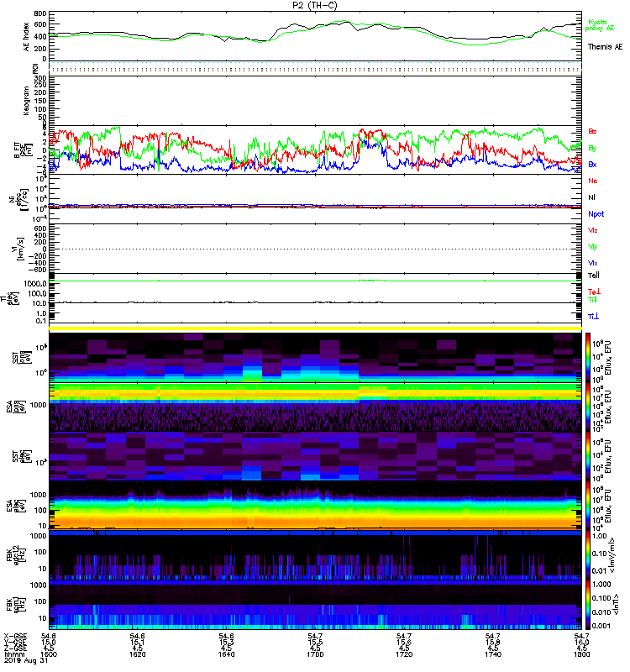The width and height of the screenshot is (630, 672).
Task: Select the blue "Ti⊥" legend label
Action: [x=593, y=317]
